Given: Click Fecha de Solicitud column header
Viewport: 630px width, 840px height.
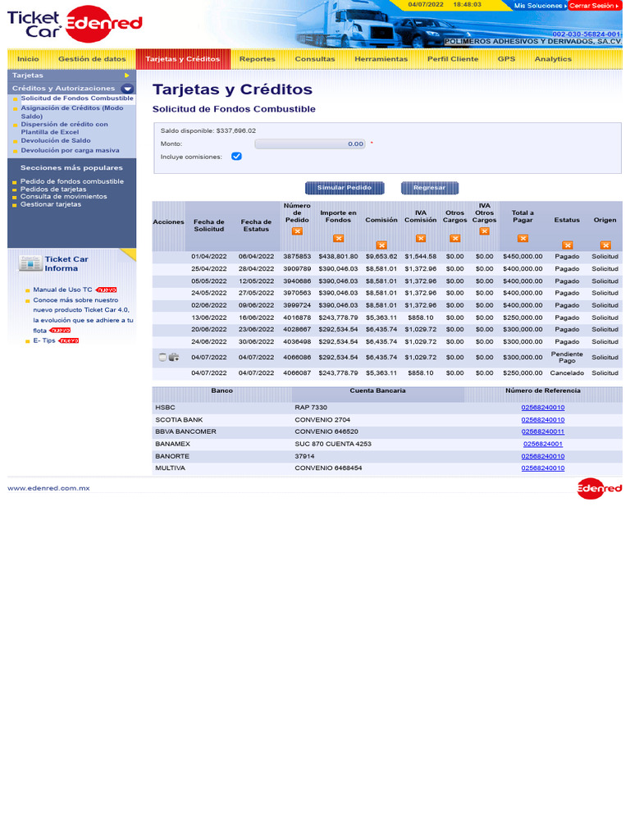Looking at the screenshot, I should (x=209, y=226).
